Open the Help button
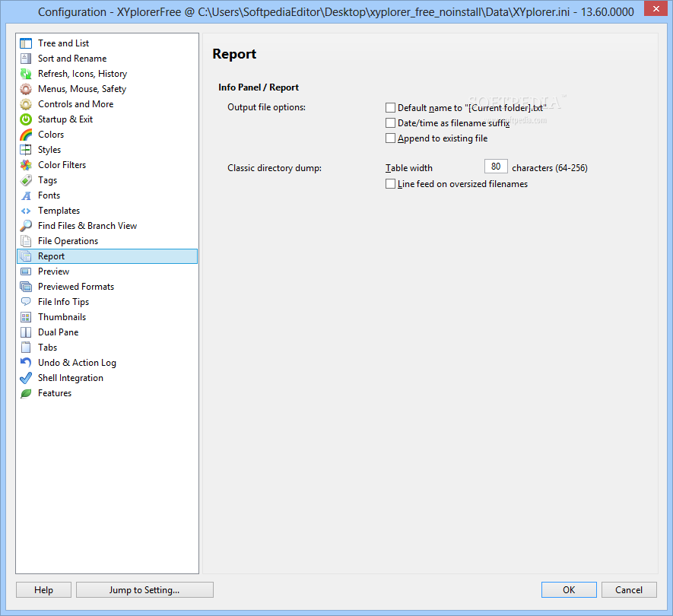This screenshot has height=616, width=673. pyautogui.click(x=44, y=590)
